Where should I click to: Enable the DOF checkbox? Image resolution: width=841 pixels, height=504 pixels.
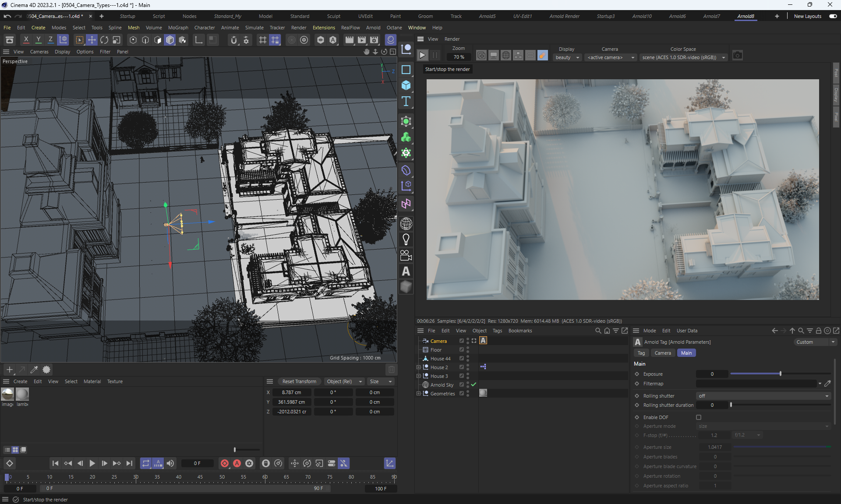[699, 417]
